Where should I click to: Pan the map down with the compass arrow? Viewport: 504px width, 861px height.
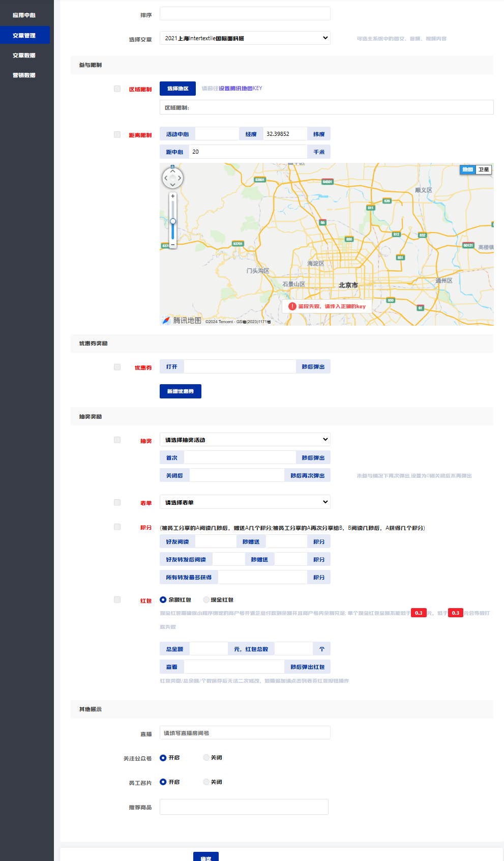click(x=172, y=185)
